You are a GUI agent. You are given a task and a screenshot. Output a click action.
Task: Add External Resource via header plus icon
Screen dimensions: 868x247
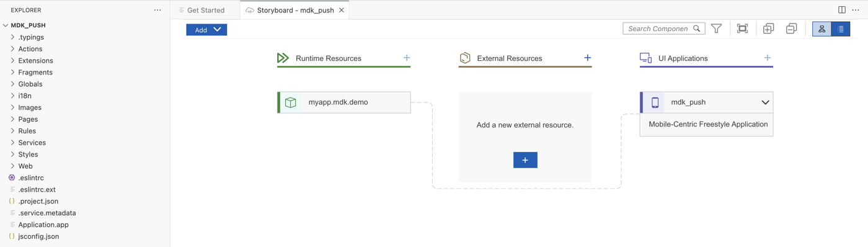(587, 58)
